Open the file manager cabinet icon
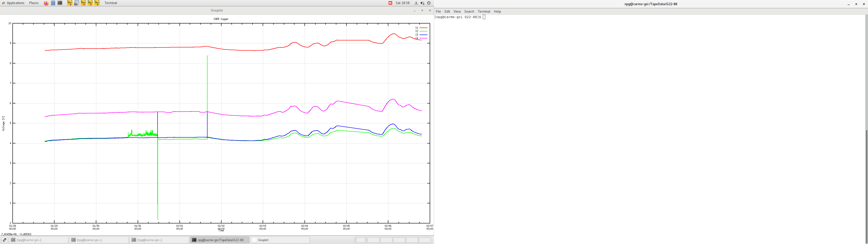Viewport: 868px width, 244px height. [53, 3]
